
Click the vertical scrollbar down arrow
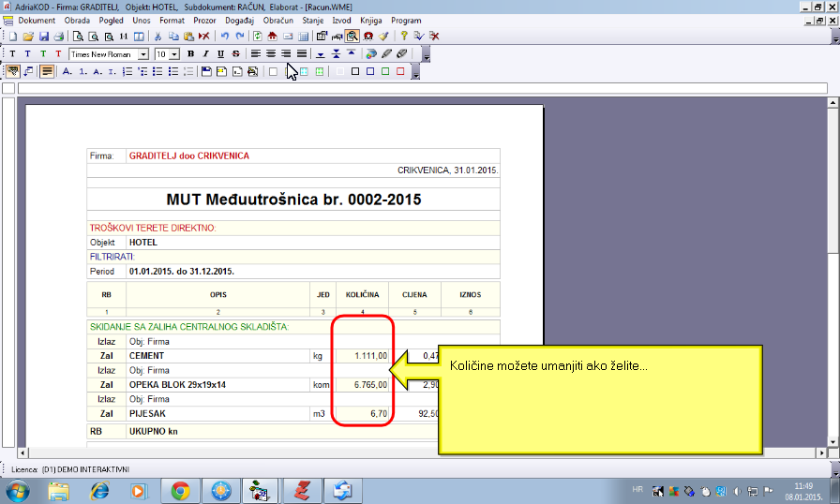832,442
